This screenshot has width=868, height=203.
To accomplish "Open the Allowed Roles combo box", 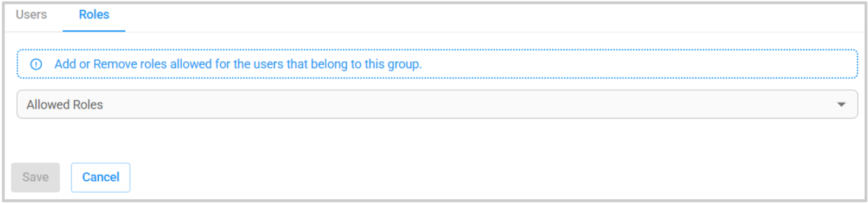I will (437, 104).
